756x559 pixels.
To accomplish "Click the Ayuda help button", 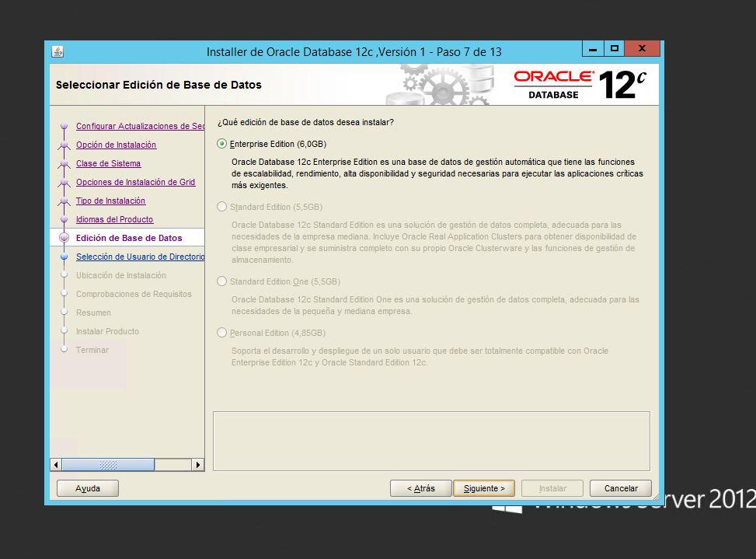I will [88, 488].
